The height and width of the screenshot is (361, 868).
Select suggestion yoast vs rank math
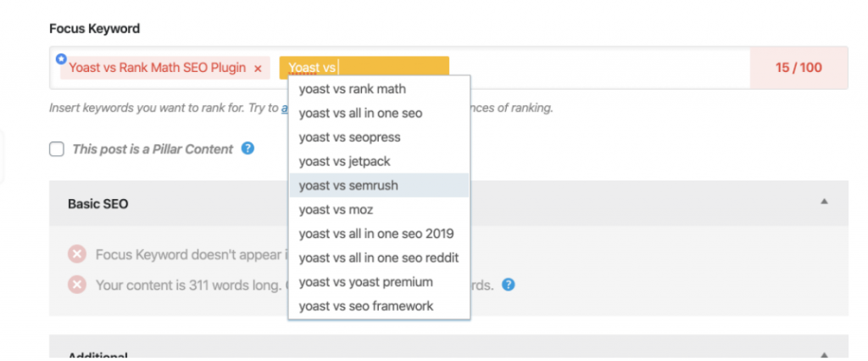click(x=352, y=89)
